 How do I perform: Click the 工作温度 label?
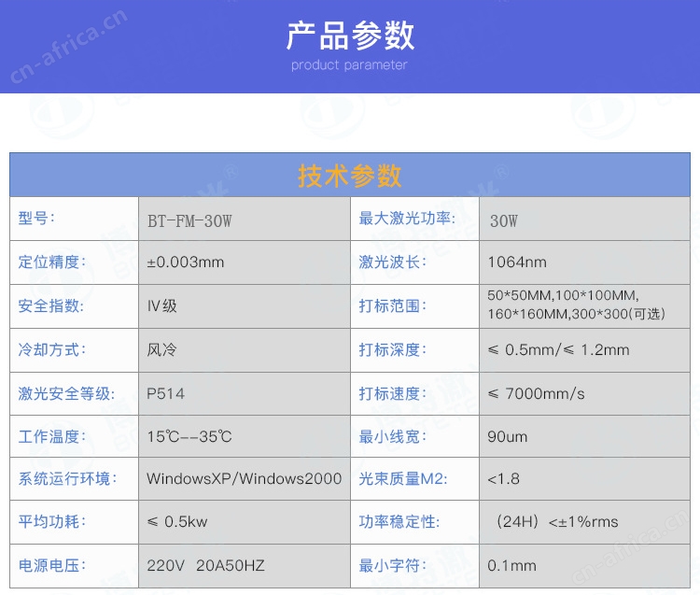click(x=51, y=436)
